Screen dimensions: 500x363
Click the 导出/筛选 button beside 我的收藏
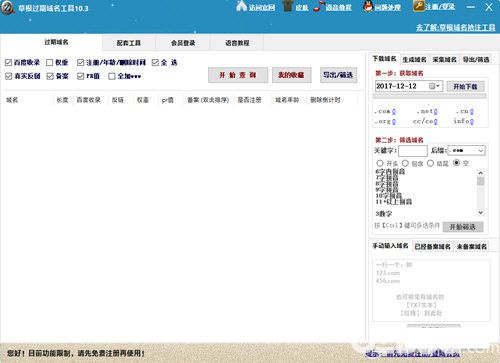(x=338, y=75)
